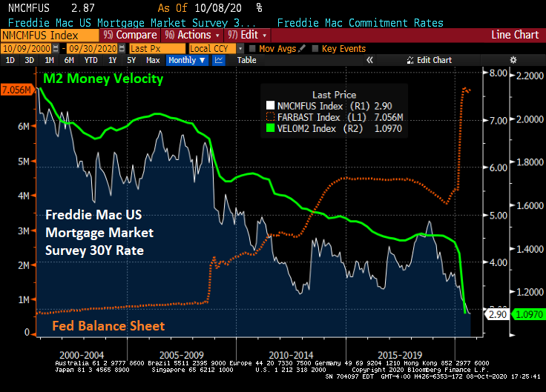Image resolution: width=546 pixels, height=392 pixels.
Task: Open the Actions menu dropdown
Action: tap(193, 35)
